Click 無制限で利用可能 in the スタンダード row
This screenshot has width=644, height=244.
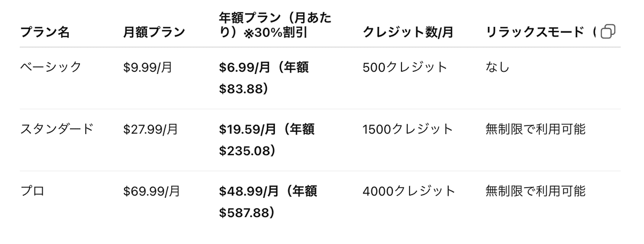coord(535,129)
